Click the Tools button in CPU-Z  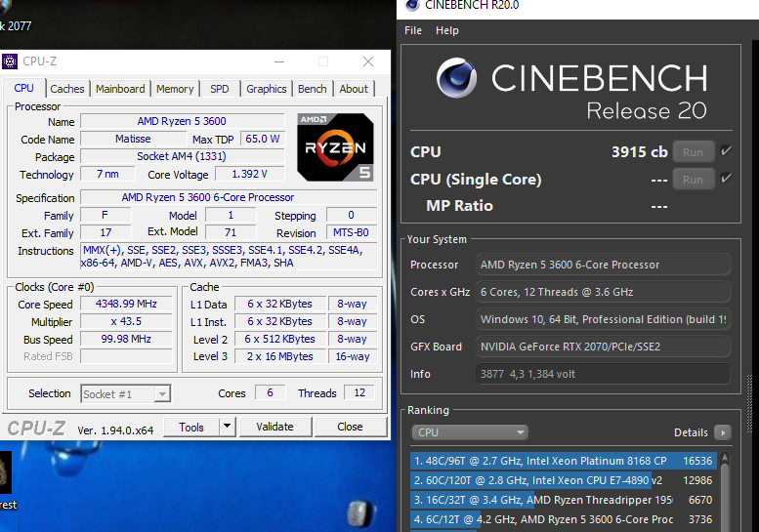pyautogui.click(x=191, y=427)
